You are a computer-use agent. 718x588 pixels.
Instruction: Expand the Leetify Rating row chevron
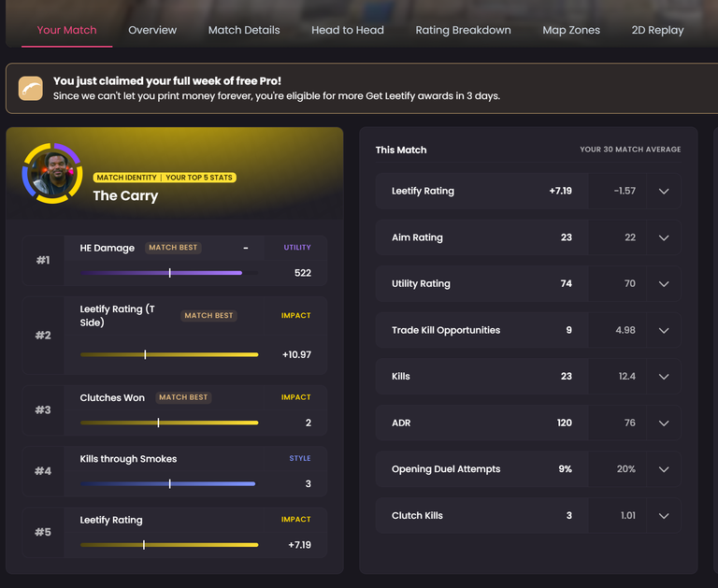tap(664, 191)
